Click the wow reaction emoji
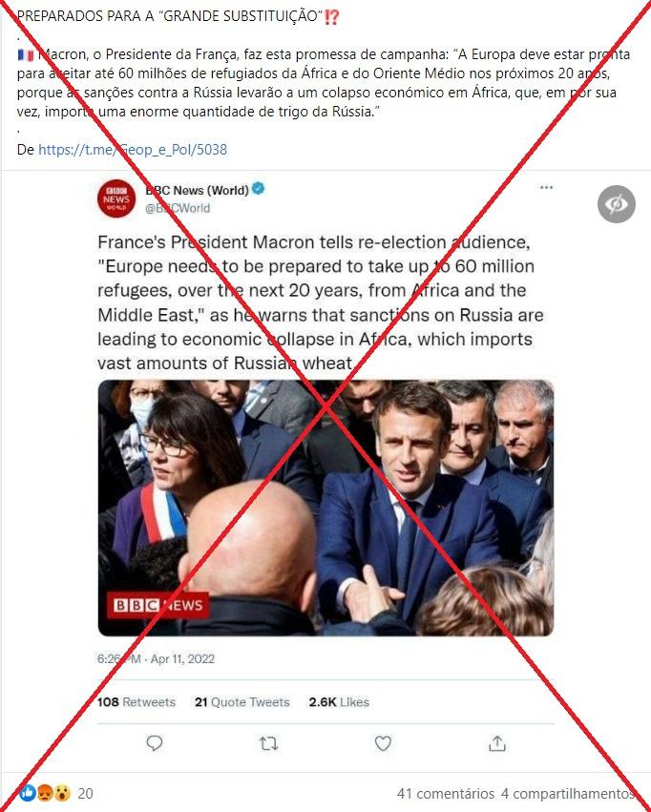This screenshot has width=651, height=812. (x=62, y=793)
